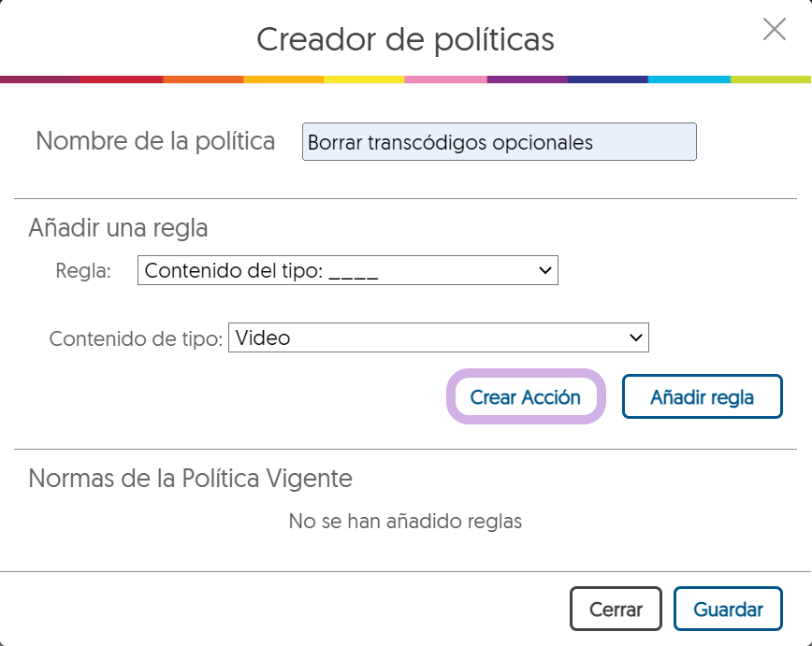This screenshot has height=646, width=812.
Task: Open the Contenido de tipo dropdown showing Video
Action: pyautogui.click(x=438, y=337)
